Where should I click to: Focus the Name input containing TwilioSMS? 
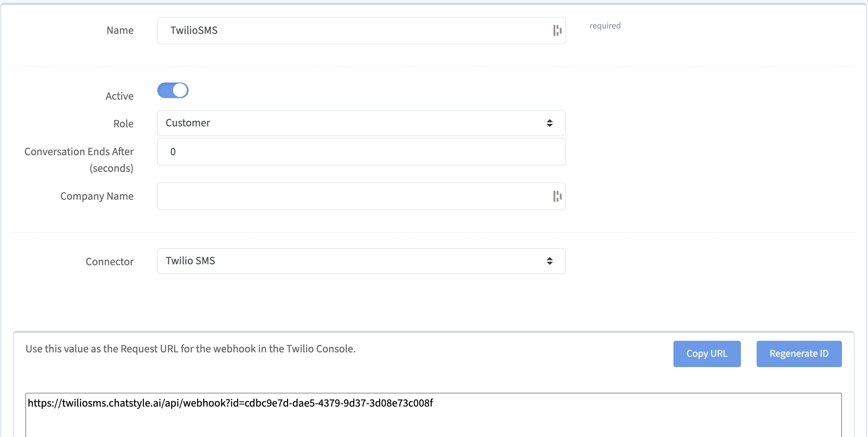coord(362,30)
